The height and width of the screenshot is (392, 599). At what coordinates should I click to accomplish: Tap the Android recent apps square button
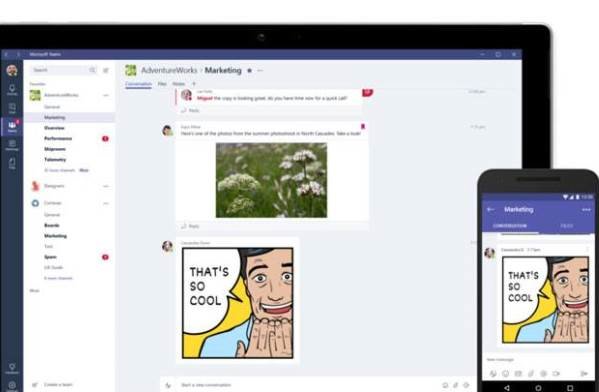(x=570, y=388)
